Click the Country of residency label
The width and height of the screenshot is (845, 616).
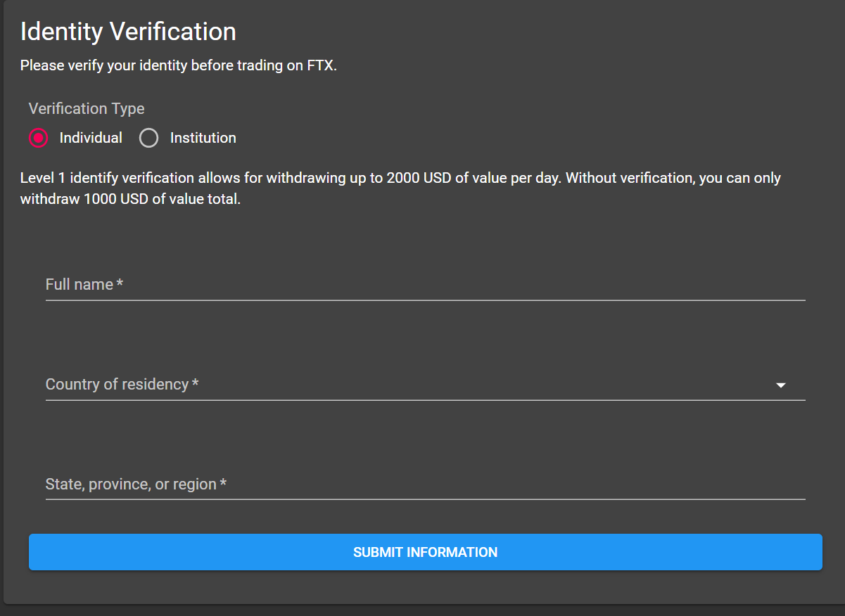(117, 385)
